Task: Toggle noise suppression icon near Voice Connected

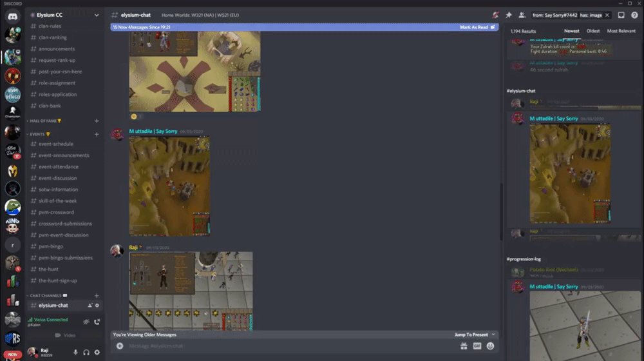Action: click(x=86, y=322)
